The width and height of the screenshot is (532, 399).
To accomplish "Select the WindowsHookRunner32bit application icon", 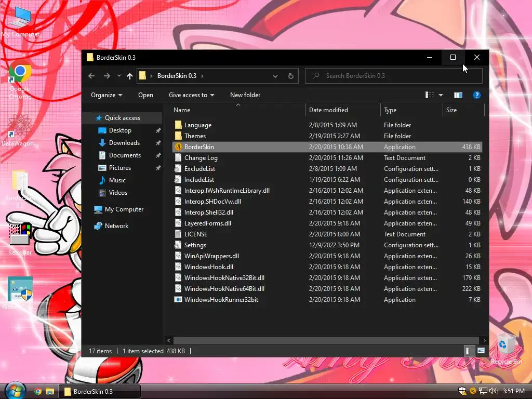I will [178, 300].
